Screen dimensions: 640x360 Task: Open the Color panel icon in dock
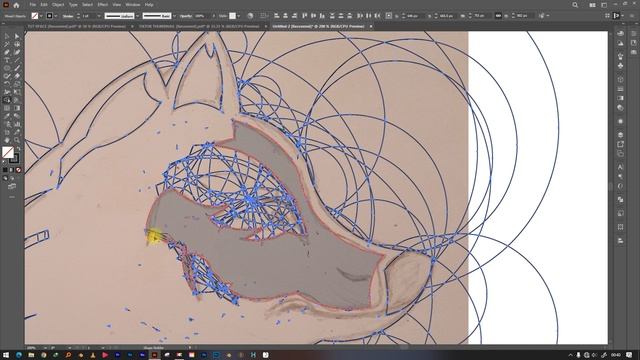tap(620, 33)
